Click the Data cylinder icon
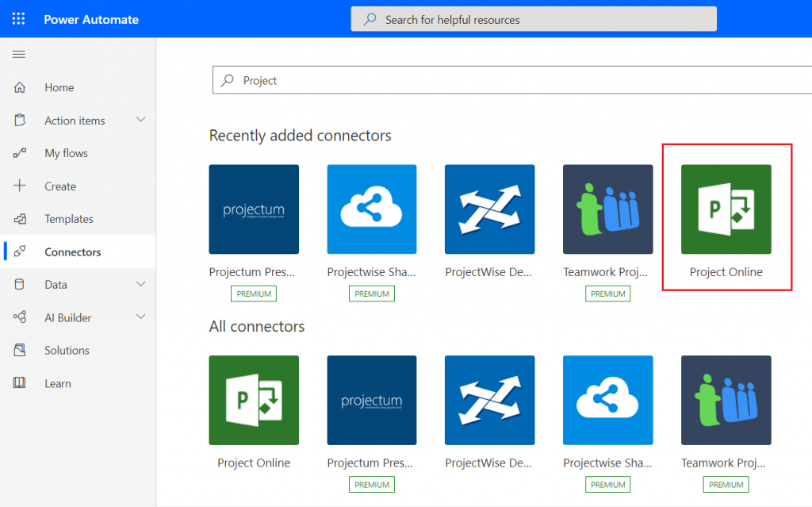 19,284
